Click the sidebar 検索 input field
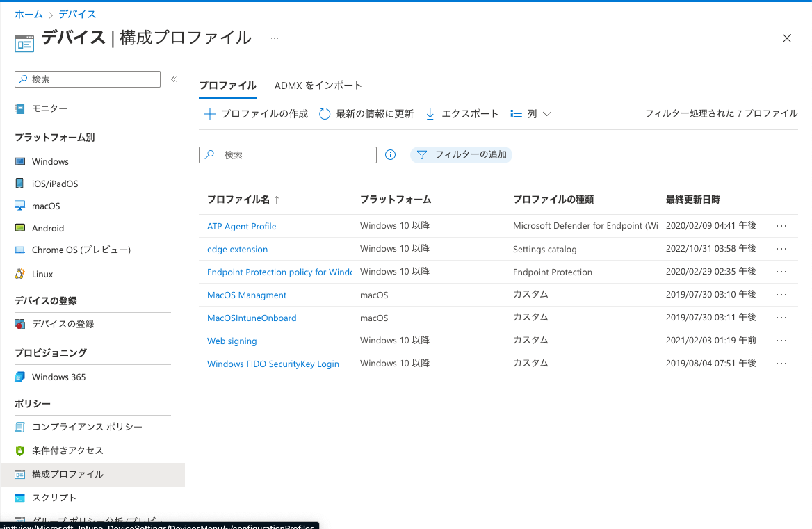 (x=88, y=79)
